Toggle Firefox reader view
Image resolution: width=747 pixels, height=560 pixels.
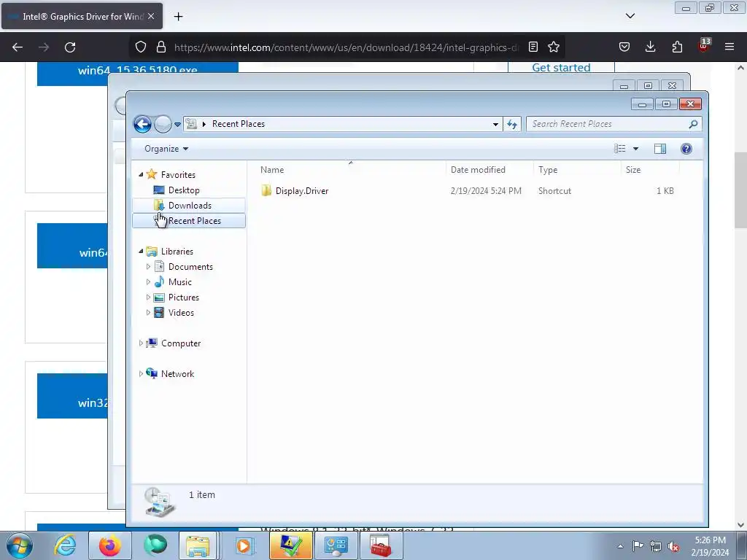pyautogui.click(x=533, y=47)
